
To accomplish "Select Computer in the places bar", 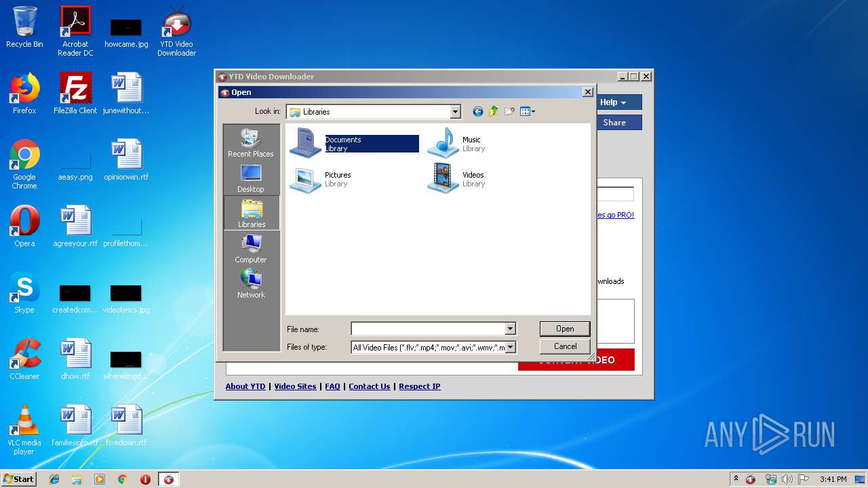I will tap(251, 249).
